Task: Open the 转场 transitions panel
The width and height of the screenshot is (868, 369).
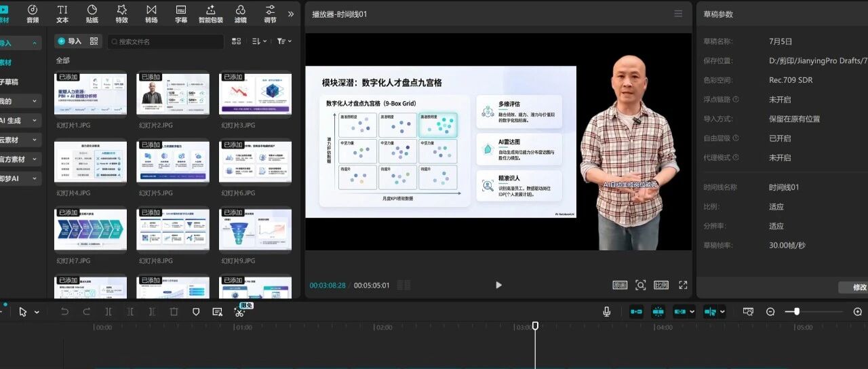Action: (151, 14)
